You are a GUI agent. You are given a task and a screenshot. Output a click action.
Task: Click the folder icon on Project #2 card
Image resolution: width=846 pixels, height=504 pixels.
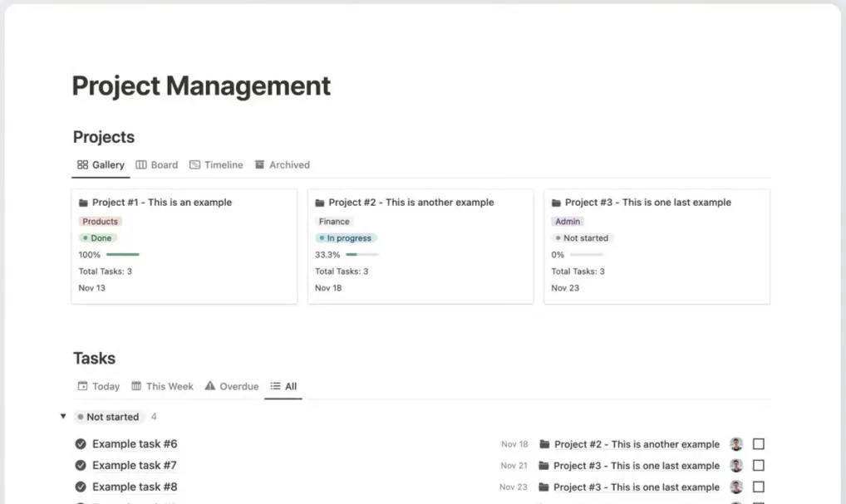pyautogui.click(x=319, y=203)
